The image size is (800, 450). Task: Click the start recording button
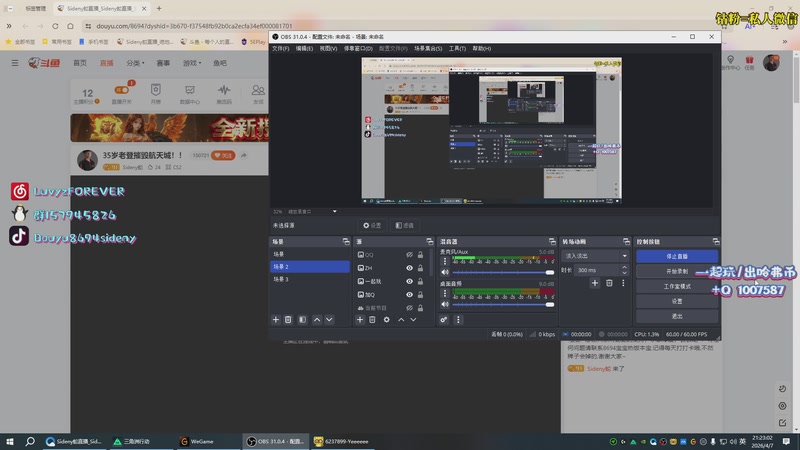(x=677, y=271)
